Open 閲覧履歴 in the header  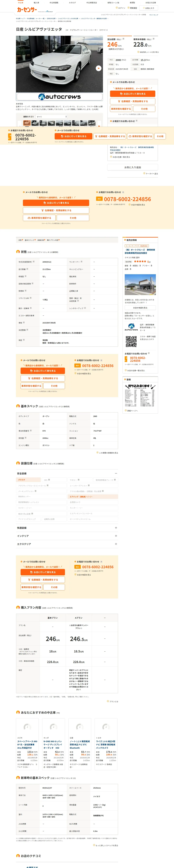tap(132, 8)
